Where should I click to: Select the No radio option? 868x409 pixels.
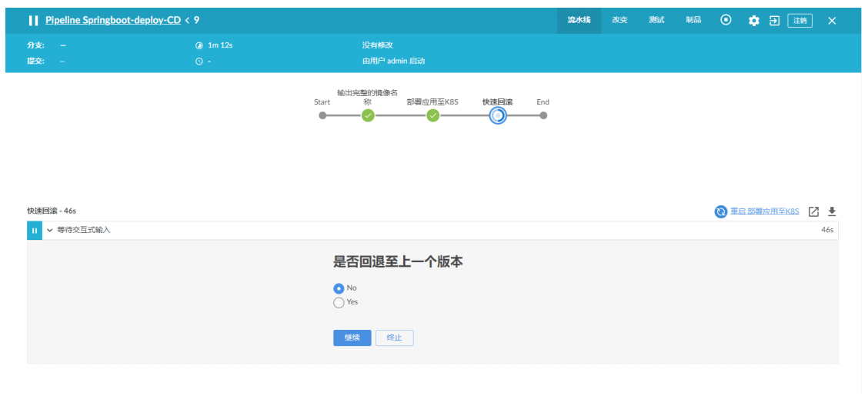[339, 288]
